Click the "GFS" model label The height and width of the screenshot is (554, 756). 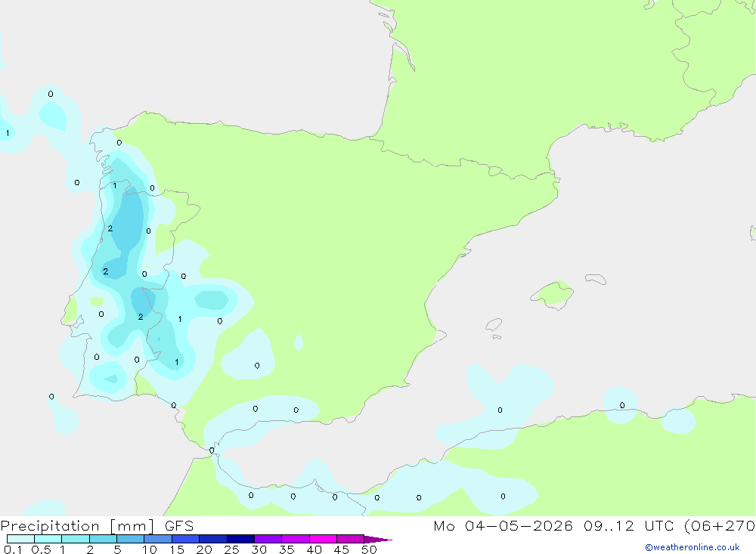[179, 525]
